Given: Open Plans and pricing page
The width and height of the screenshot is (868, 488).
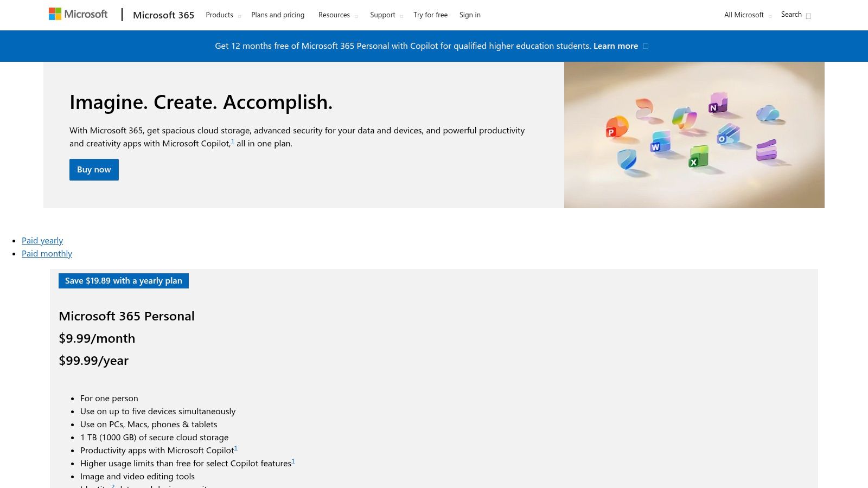Looking at the screenshot, I should click(278, 15).
